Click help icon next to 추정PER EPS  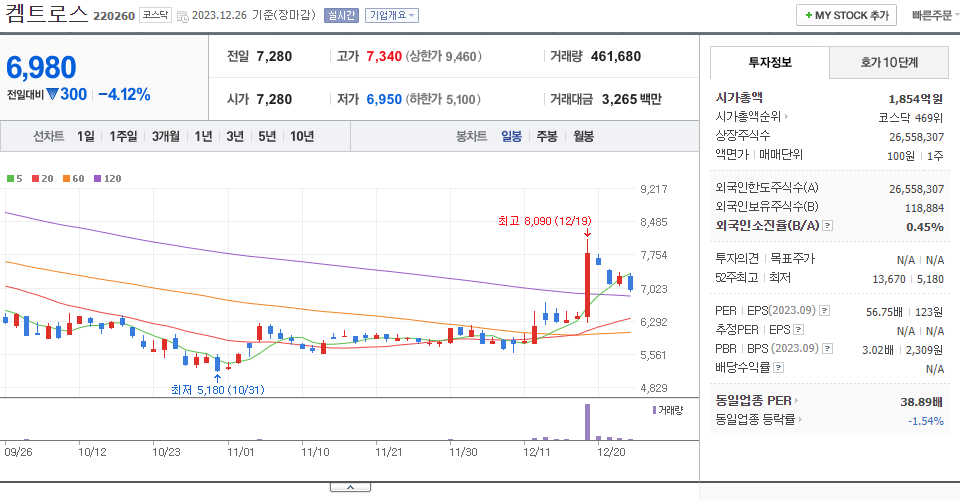(798, 330)
